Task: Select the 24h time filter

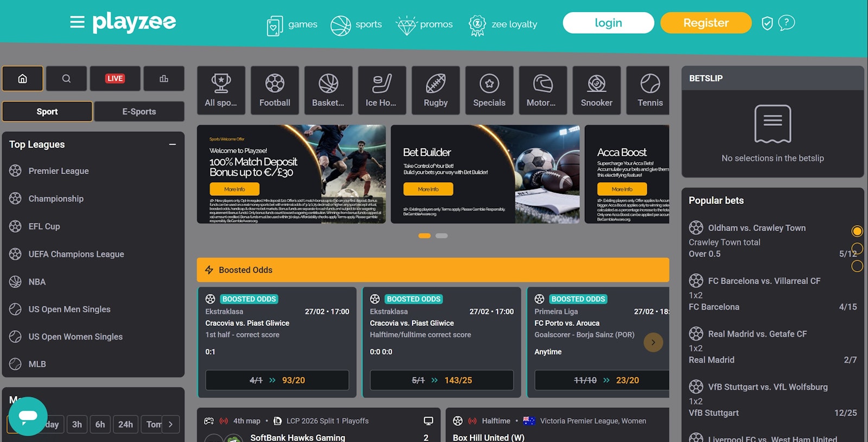Action: (x=125, y=424)
